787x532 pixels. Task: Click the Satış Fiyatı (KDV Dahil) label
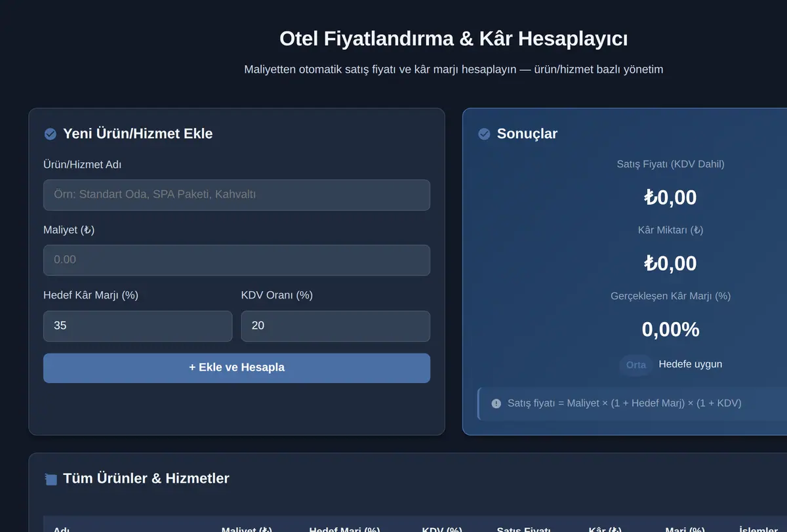point(671,164)
